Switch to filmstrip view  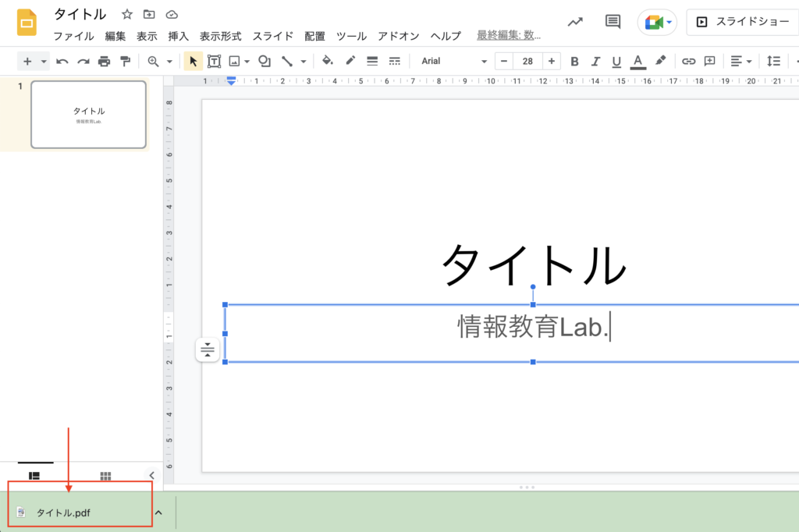coord(34,475)
